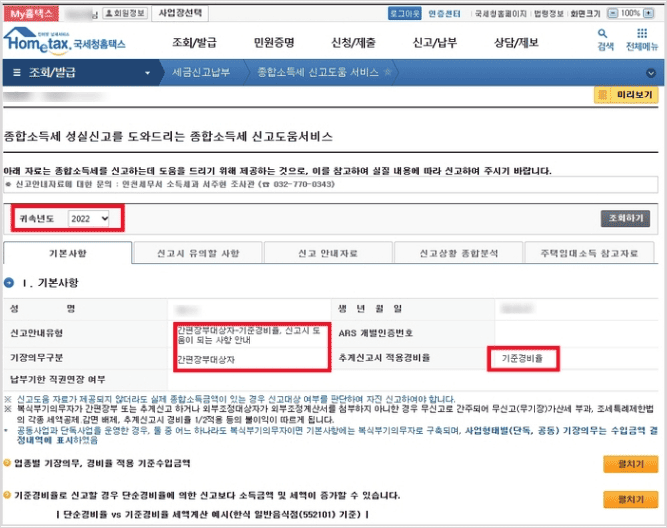Click the orange bullet beside 업종별 기장의무
This screenshot has height=528, width=667.
click(7, 462)
